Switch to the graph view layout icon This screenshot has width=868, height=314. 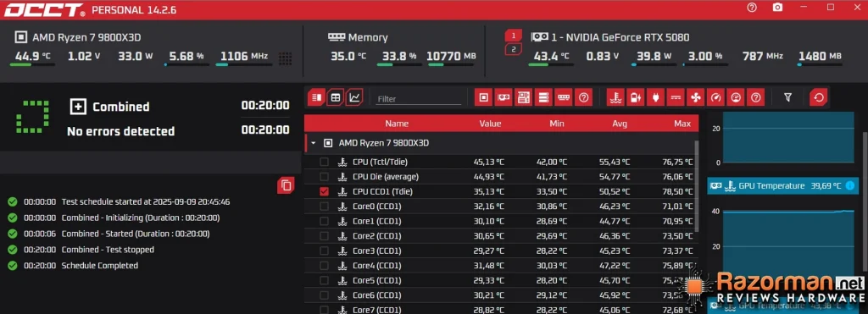click(x=354, y=97)
